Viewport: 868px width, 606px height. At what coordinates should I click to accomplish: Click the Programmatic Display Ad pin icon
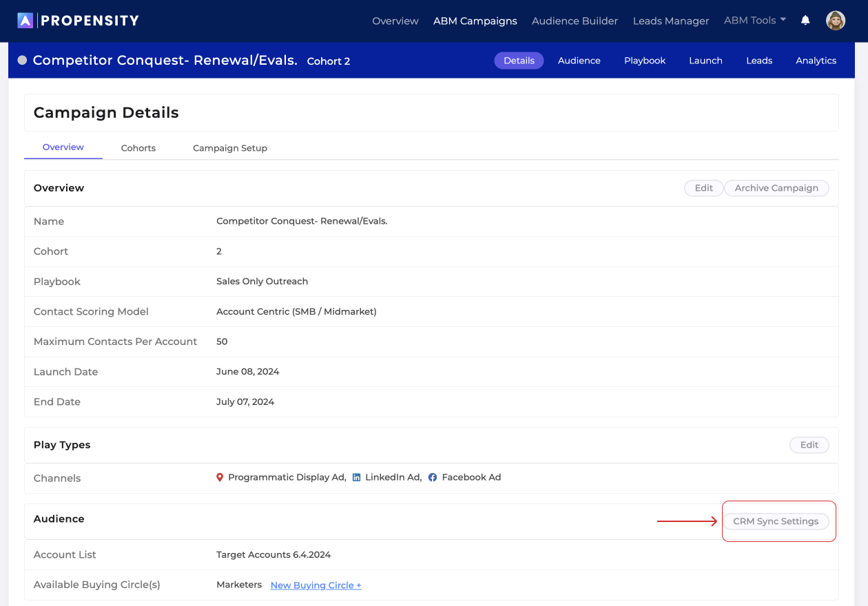click(x=220, y=477)
